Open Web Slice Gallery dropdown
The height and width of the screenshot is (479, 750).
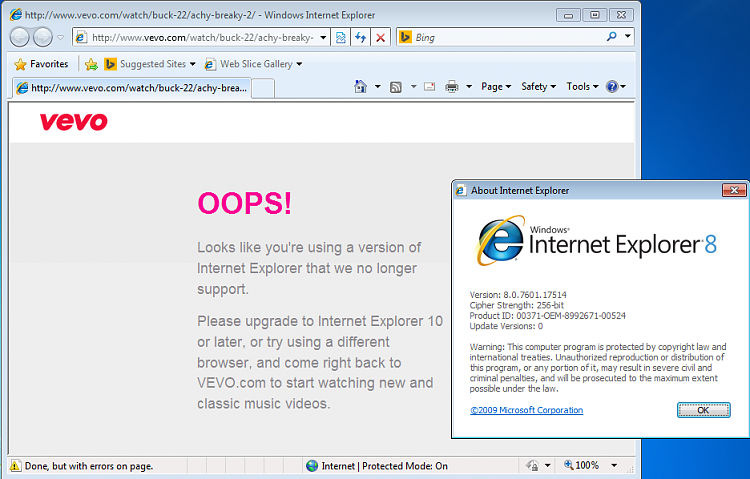254,64
